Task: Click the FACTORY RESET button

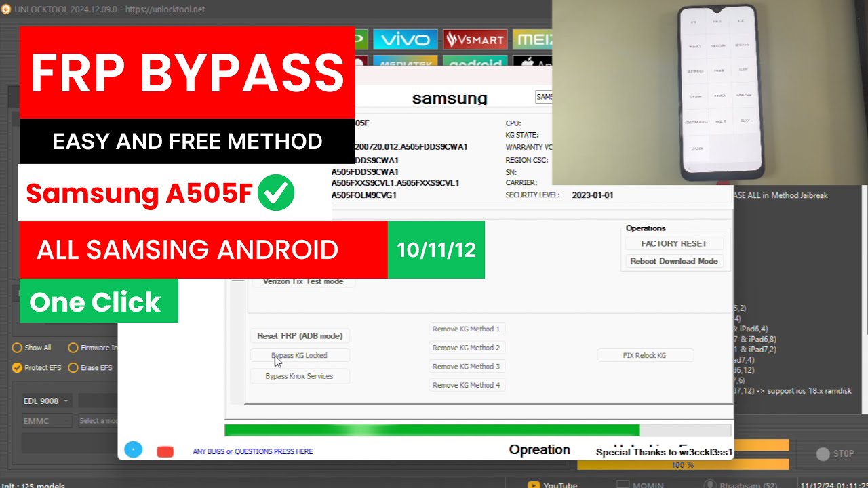Action: coord(674,243)
